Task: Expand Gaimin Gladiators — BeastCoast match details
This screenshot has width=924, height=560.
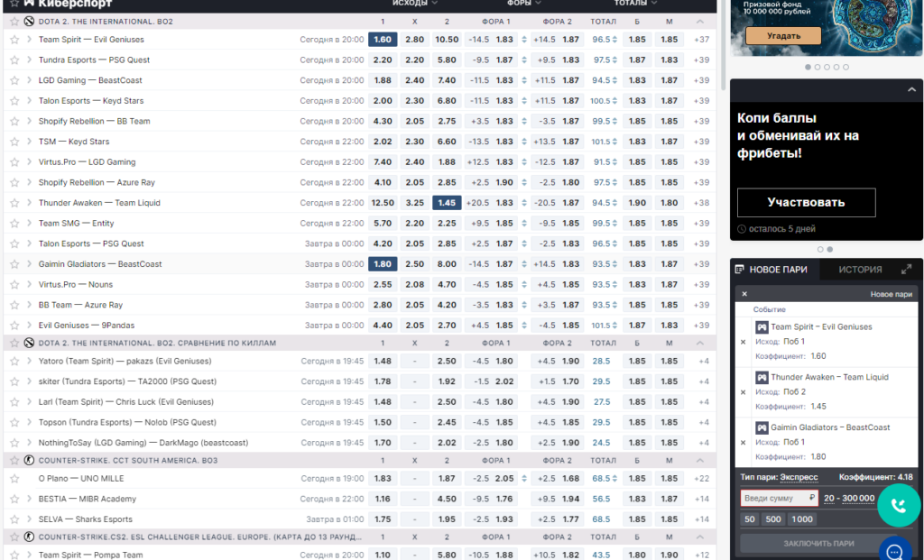Action: pyautogui.click(x=29, y=264)
